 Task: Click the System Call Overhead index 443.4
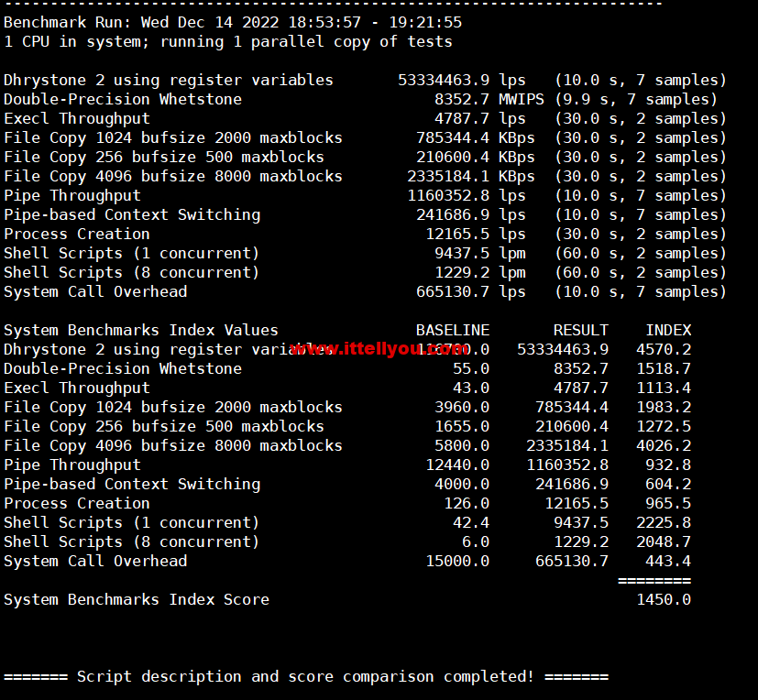(x=668, y=562)
